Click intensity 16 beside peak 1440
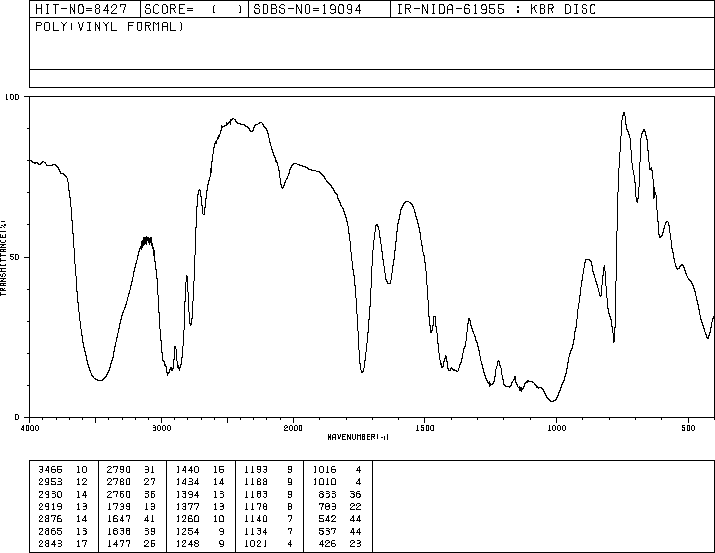The image size is (715, 553). tap(219, 470)
